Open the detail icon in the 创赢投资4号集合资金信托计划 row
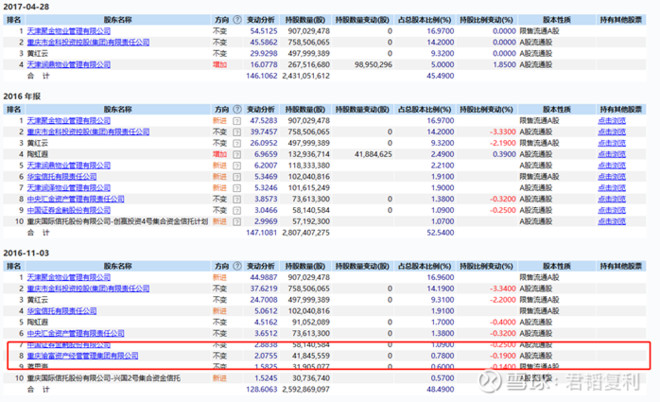 [237, 221]
